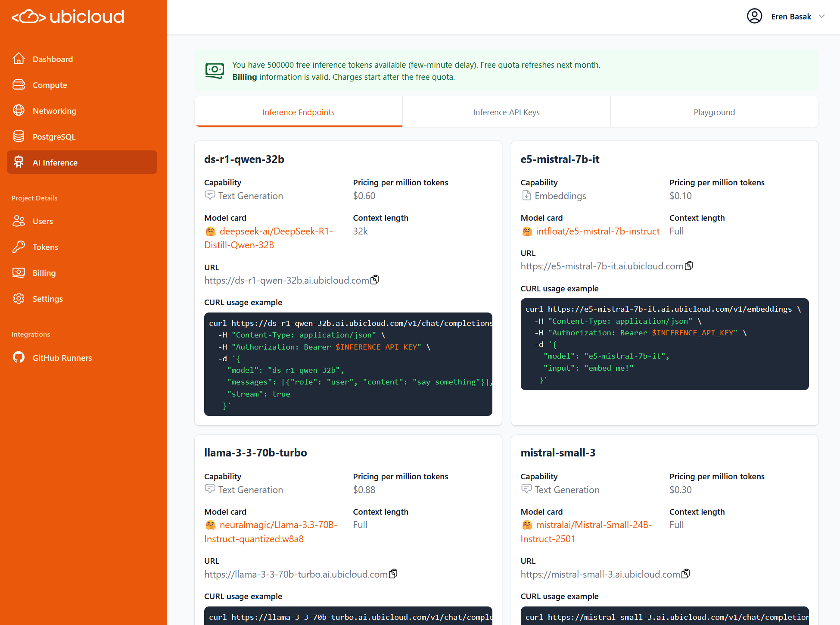
Task: Open the PostgreSQL section
Action: coord(82,137)
